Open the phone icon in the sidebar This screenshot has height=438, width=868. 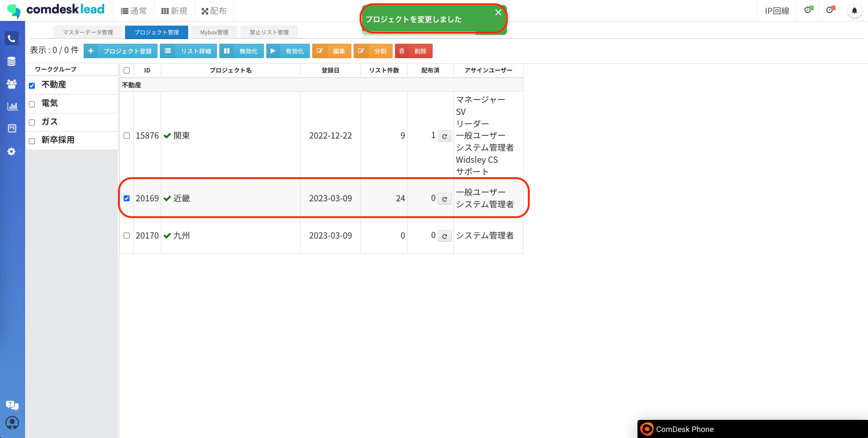coord(12,38)
